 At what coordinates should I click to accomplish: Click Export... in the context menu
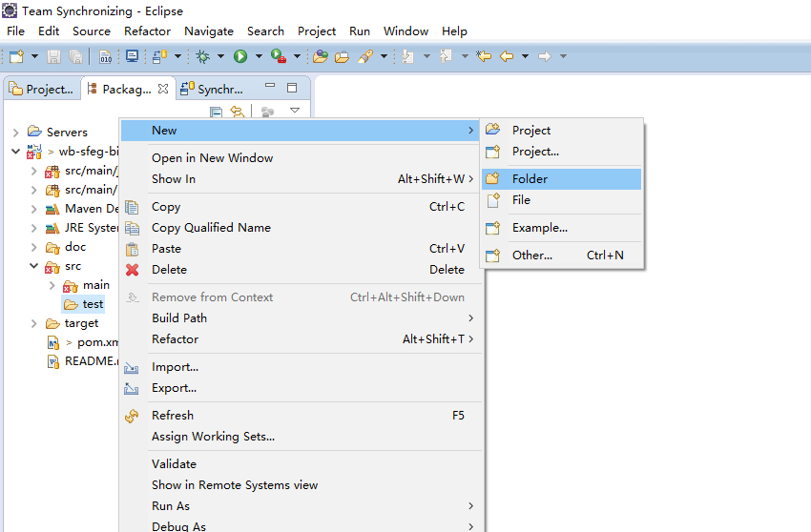point(300,388)
